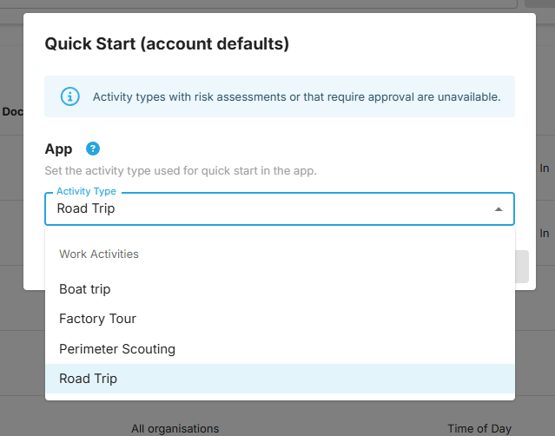
Task: Collapse the Activity Type list using the arrow
Action: 498,209
